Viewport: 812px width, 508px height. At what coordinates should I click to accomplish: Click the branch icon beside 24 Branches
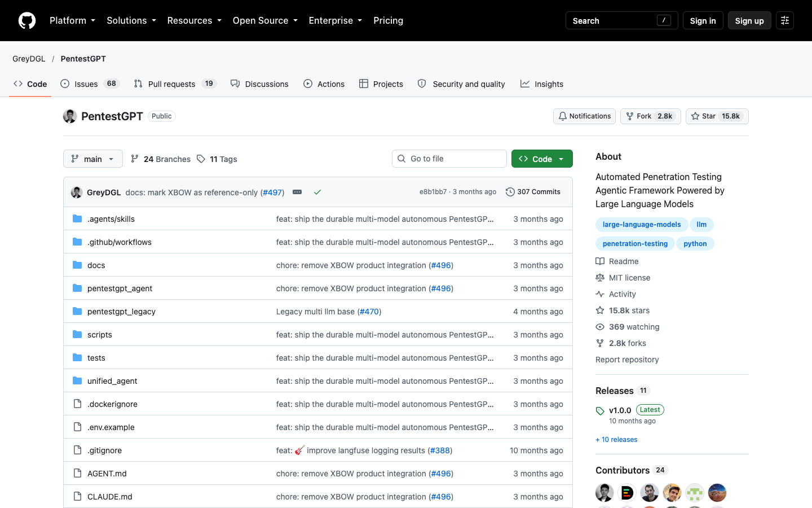coord(135,159)
